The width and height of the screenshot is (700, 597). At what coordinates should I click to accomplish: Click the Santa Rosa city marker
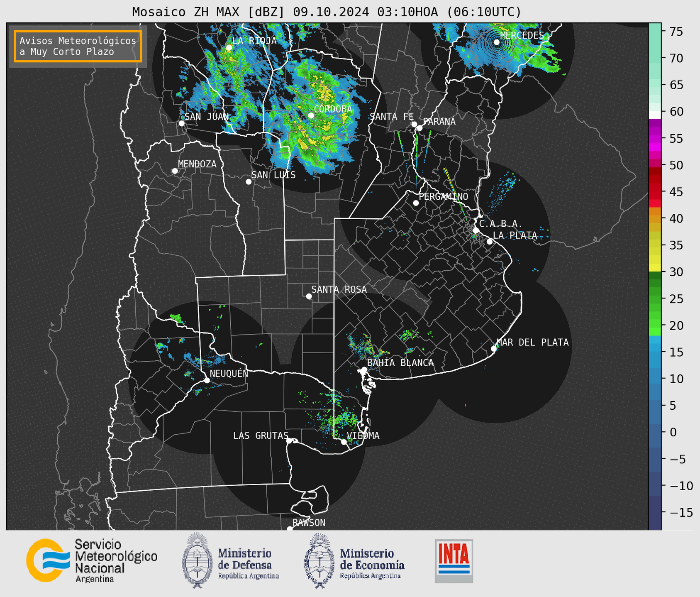(x=309, y=296)
